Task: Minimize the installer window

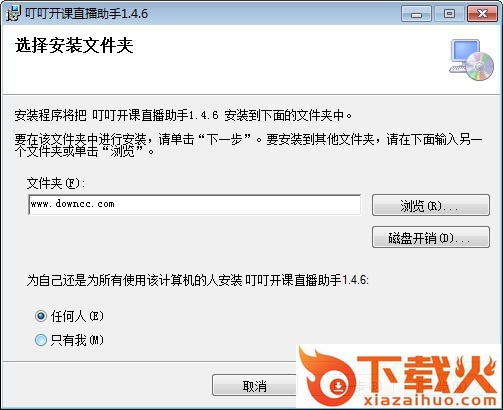Action: [416, 14]
